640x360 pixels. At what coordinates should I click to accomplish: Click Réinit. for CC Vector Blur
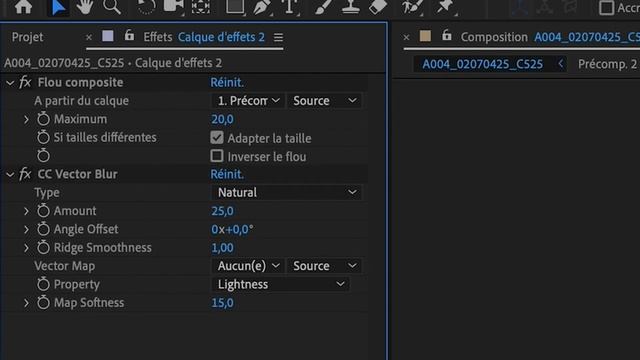click(227, 174)
